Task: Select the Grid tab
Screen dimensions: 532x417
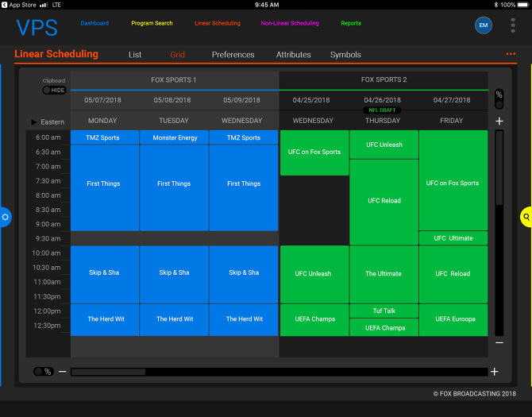Action: tap(177, 55)
